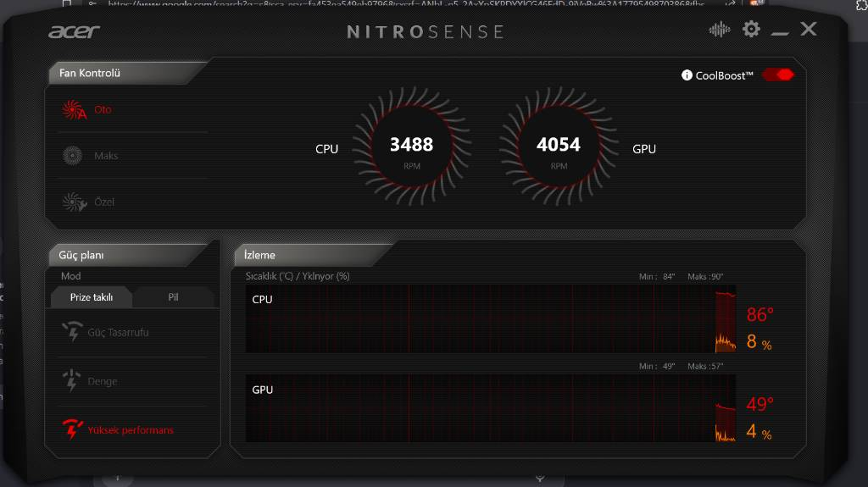Click the browser address bar URL
This screenshot has height=487, width=868.
(x=406, y=3)
